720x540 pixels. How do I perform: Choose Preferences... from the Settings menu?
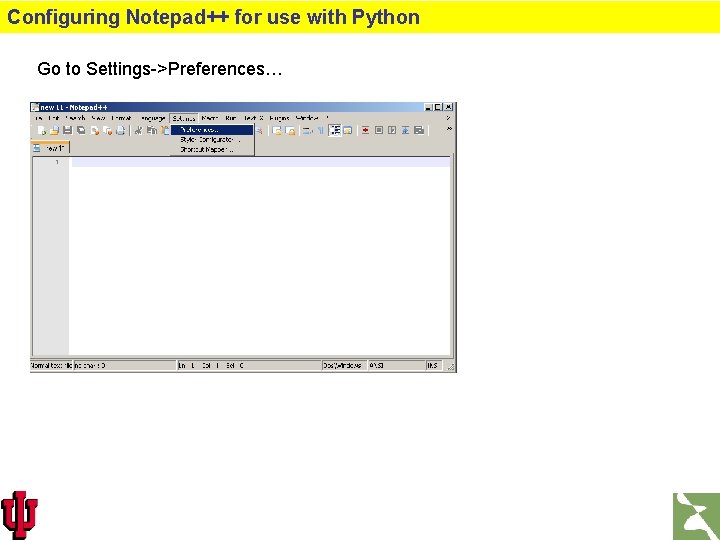click(x=212, y=130)
